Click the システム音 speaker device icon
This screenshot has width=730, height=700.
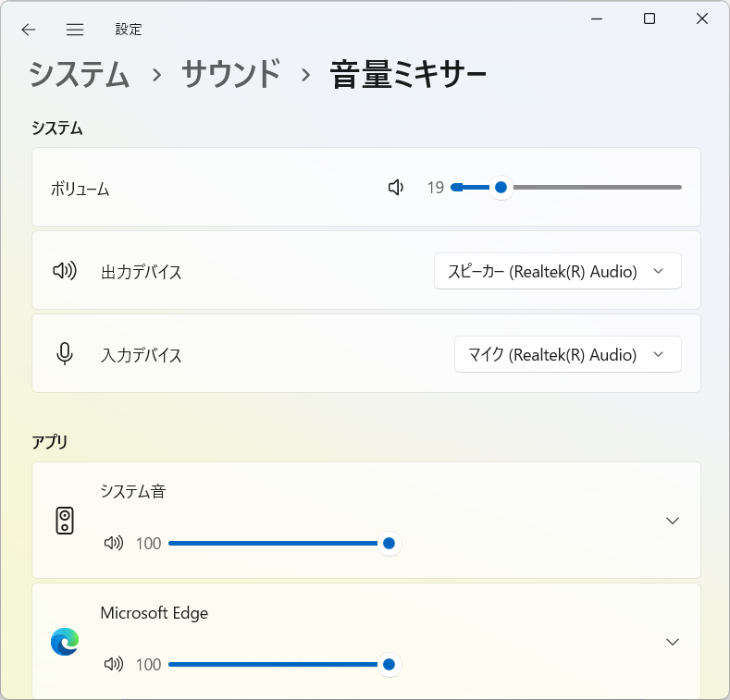[65, 521]
